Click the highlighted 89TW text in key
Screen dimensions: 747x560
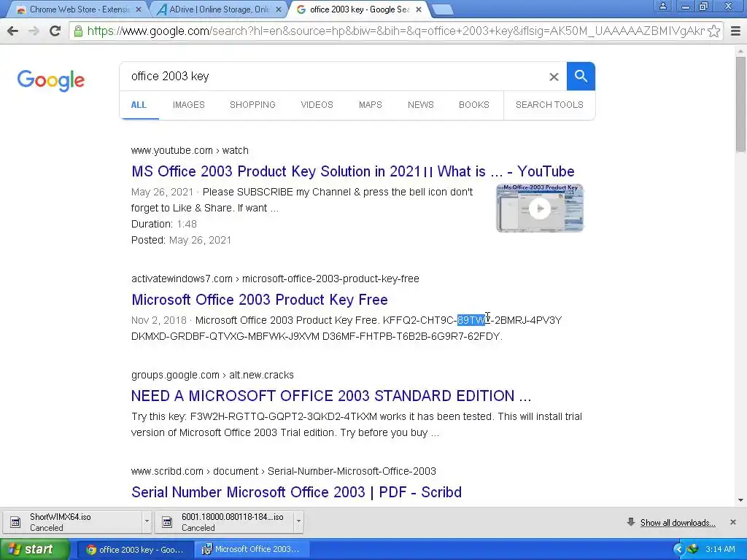tap(471, 320)
